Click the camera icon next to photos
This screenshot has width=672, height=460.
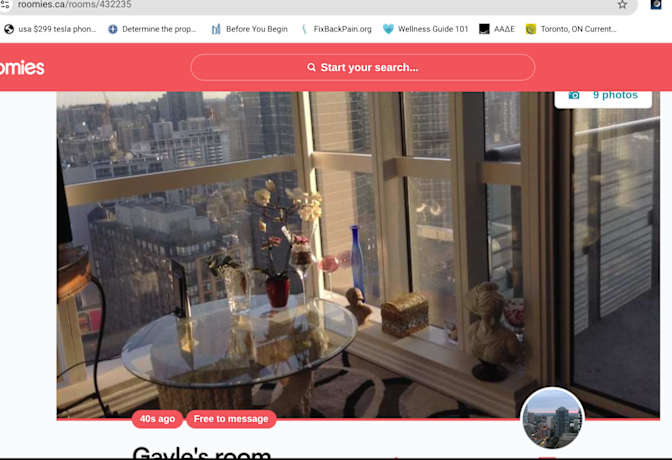tap(574, 95)
